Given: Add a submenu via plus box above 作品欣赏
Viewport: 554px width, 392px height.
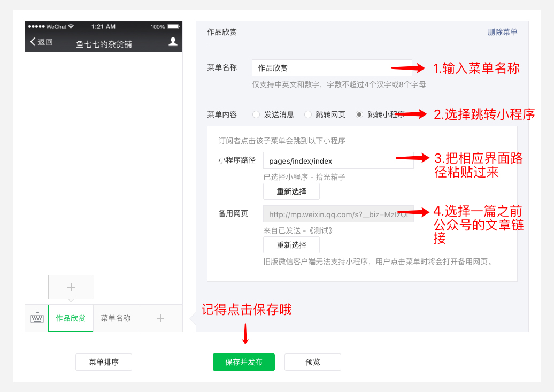Looking at the screenshot, I should (x=71, y=287).
